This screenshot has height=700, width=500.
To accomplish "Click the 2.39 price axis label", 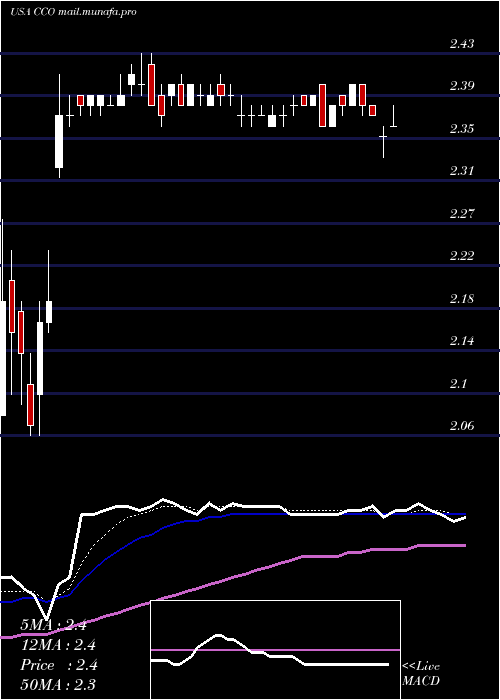I will click(462, 86).
